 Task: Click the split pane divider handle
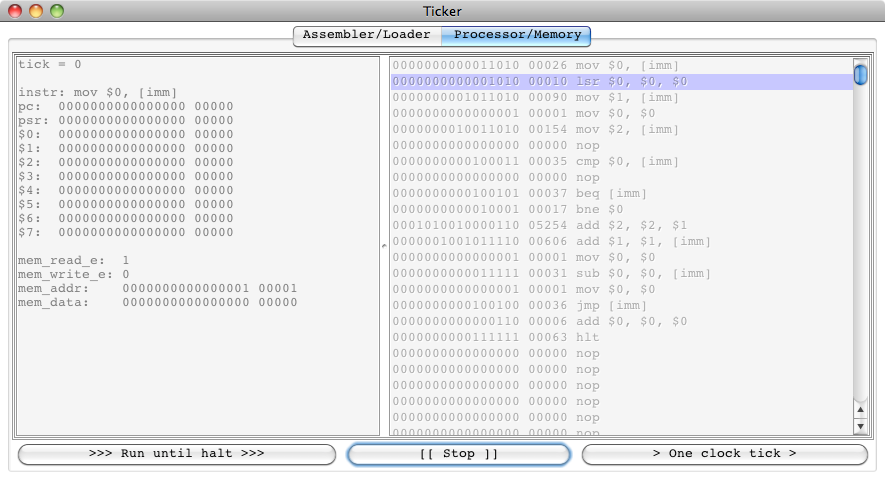(384, 245)
